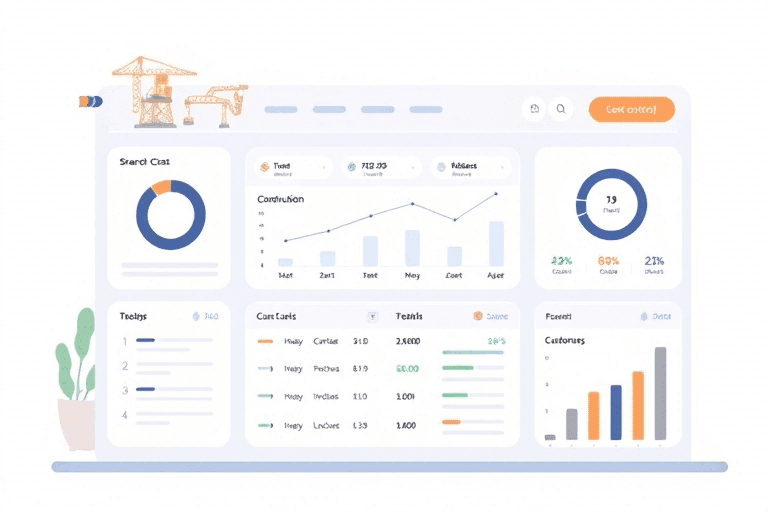Viewport: 768px width, 512px height.
Task: Expand the filter dropdown in table header
Action: (x=372, y=316)
